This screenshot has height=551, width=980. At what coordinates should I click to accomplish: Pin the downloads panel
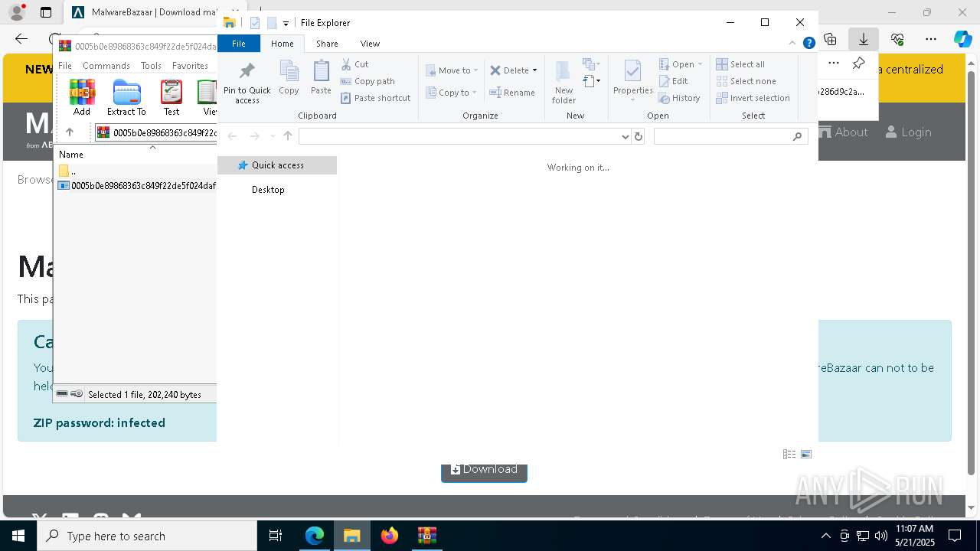[858, 64]
